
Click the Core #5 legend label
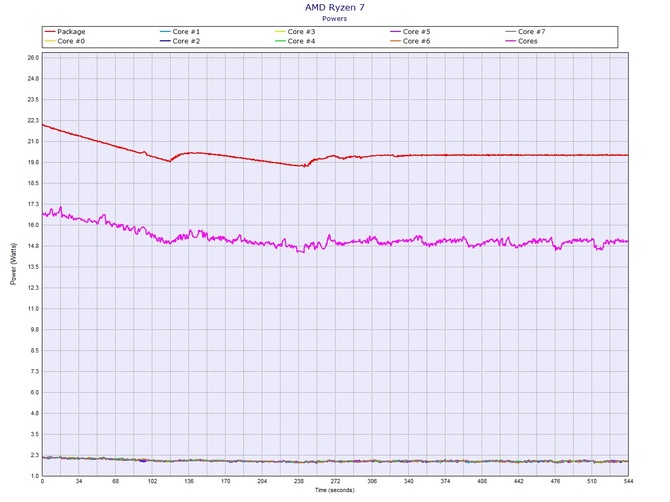point(416,32)
